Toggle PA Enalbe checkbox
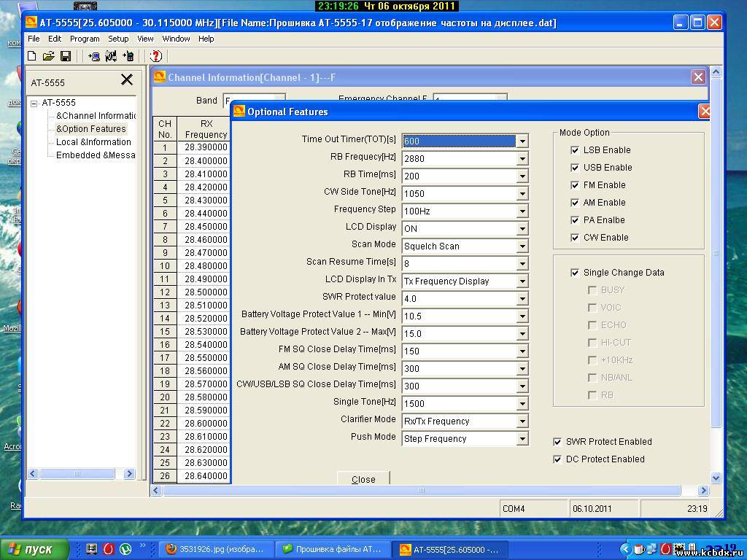 tap(575, 220)
